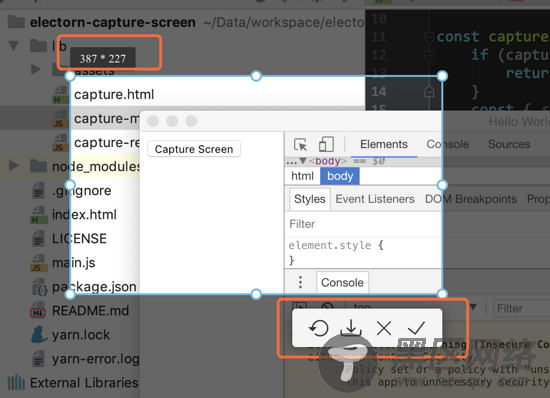Confirm capture with the checkmark icon
This screenshot has height=398, width=550.
pos(416,328)
